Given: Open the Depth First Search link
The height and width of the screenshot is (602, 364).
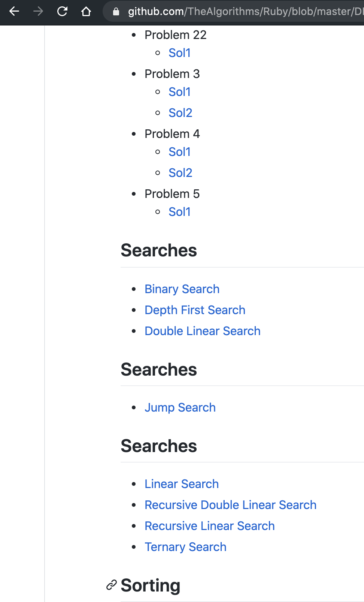Looking at the screenshot, I should (x=195, y=310).
